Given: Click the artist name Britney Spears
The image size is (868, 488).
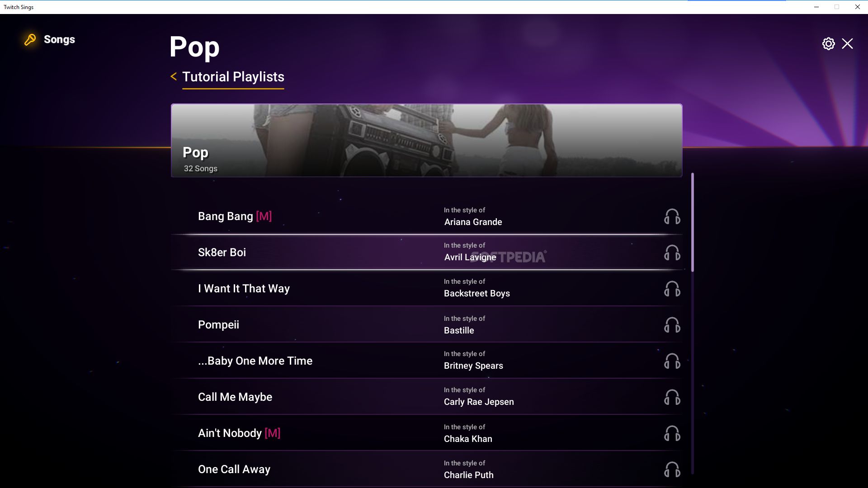Looking at the screenshot, I should 473,366.
